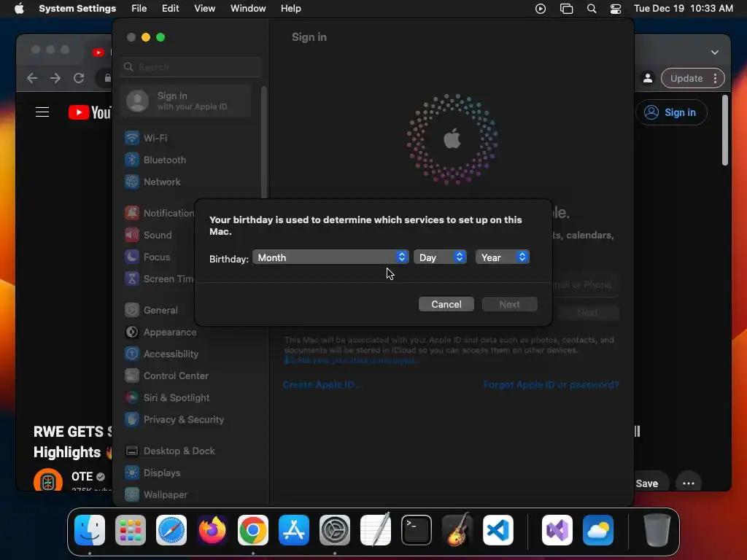Open the View menu
Viewport: 747px width, 560px height.
pyautogui.click(x=204, y=9)
